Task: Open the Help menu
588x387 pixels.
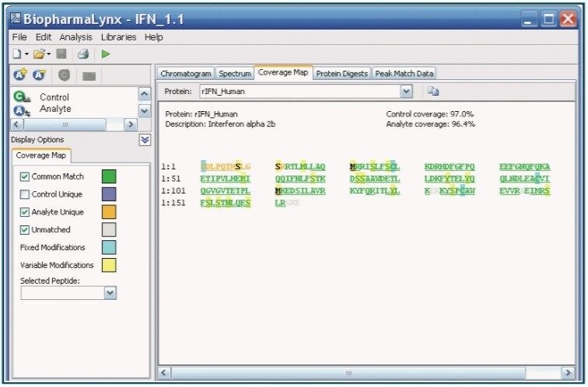Action: coord(154,37)
